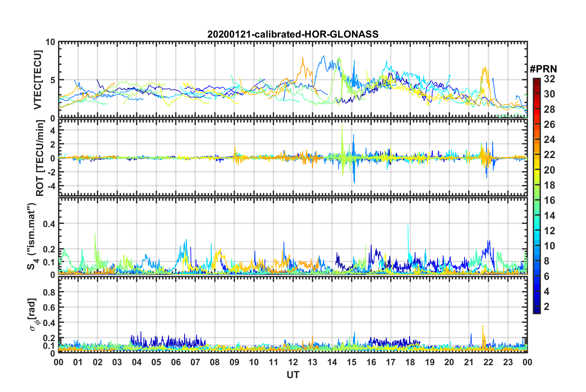This screenshot has height=392, width=586.
Task: Click the colorbar tick label 30
Action: tap(549, 94)
